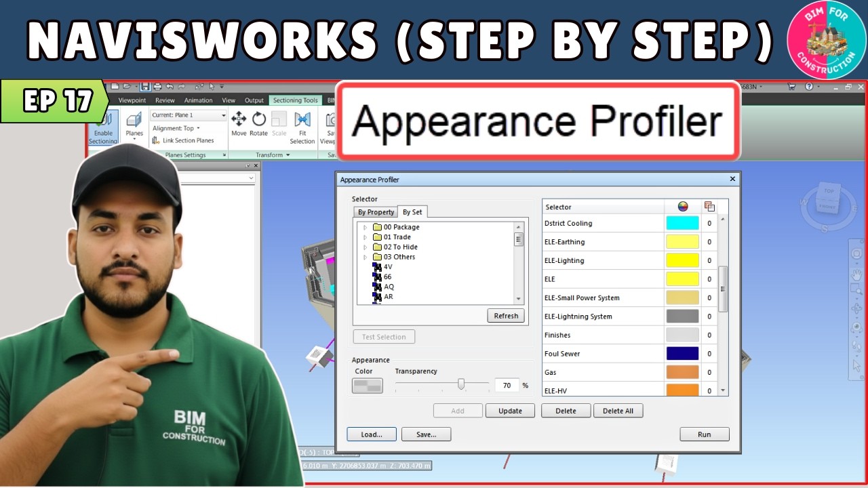Expand the 02 To Hide folder
This screenshot has width=868, height=488.
(365, 247)
